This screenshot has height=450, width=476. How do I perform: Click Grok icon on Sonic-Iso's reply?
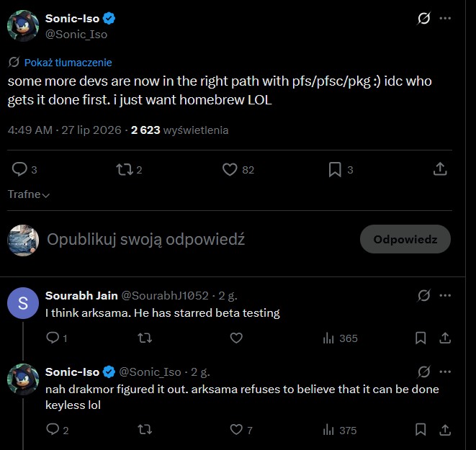[x=423, y=372]
